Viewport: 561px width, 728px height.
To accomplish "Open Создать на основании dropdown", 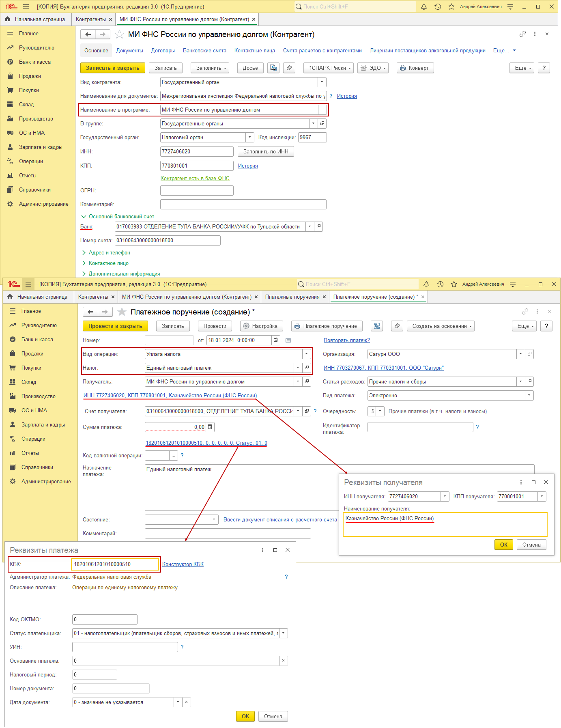I will (x=441, y=326).
